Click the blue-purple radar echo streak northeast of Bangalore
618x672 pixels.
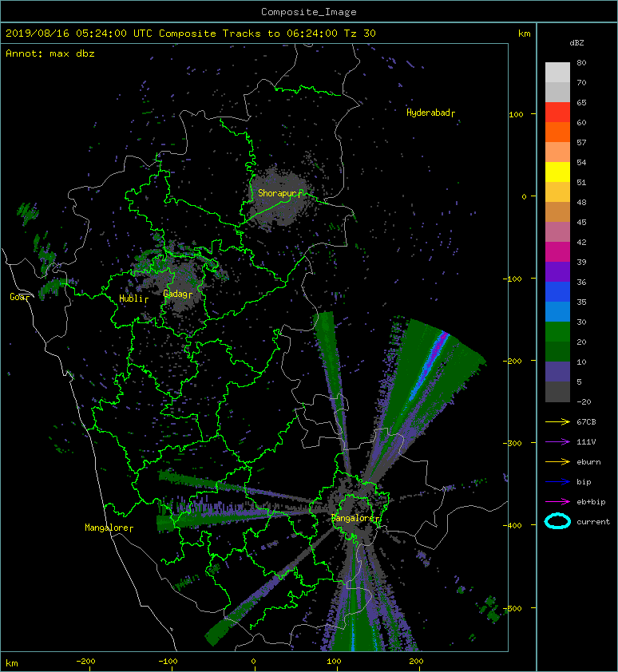click(429, 366)
